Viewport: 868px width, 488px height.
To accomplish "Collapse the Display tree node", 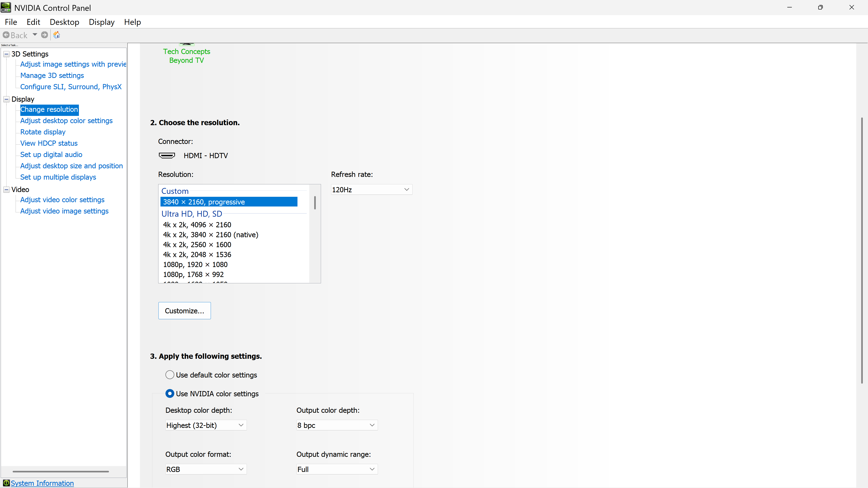I will [x=6, y=99].
